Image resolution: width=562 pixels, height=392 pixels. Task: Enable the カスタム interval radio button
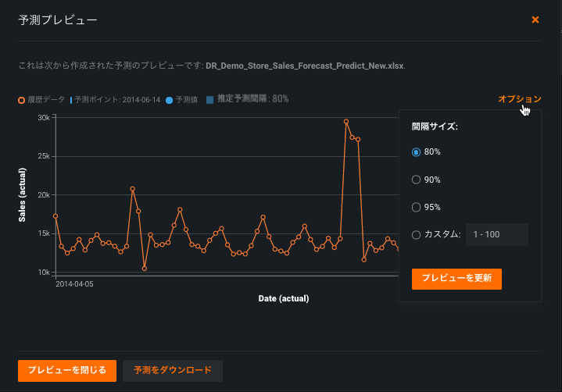pos(416,234)
